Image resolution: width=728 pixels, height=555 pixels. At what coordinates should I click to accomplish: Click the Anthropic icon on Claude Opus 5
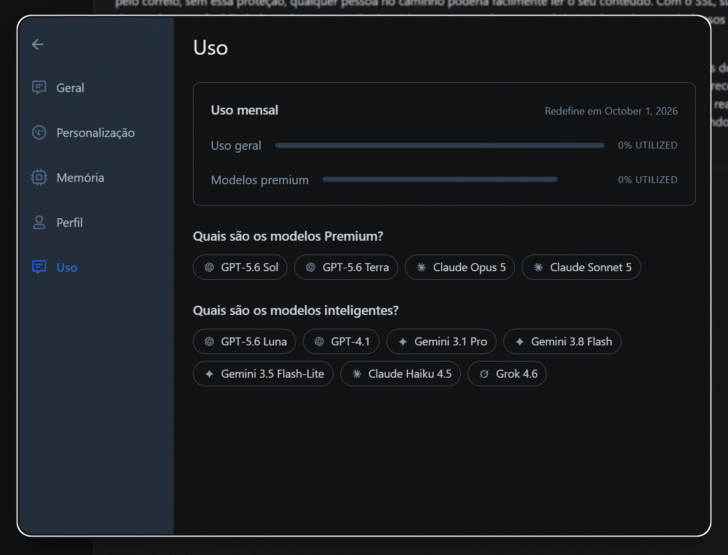[x=421, y=267]
